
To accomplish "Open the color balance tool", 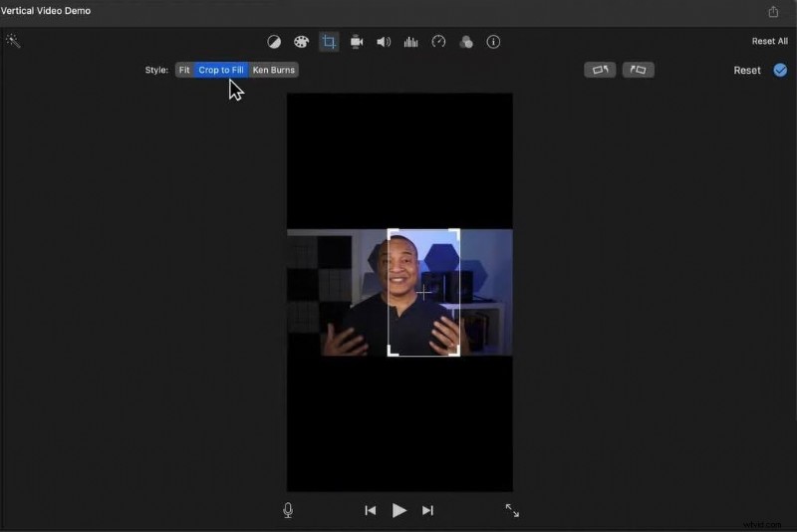I will pos(274,42).
